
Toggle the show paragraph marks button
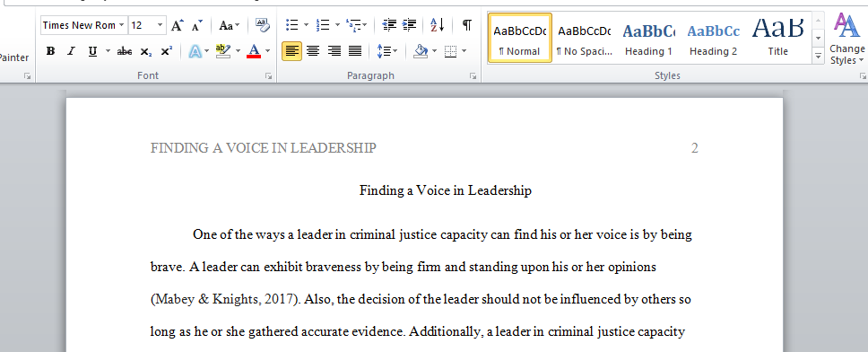click(x=467, y=25)
